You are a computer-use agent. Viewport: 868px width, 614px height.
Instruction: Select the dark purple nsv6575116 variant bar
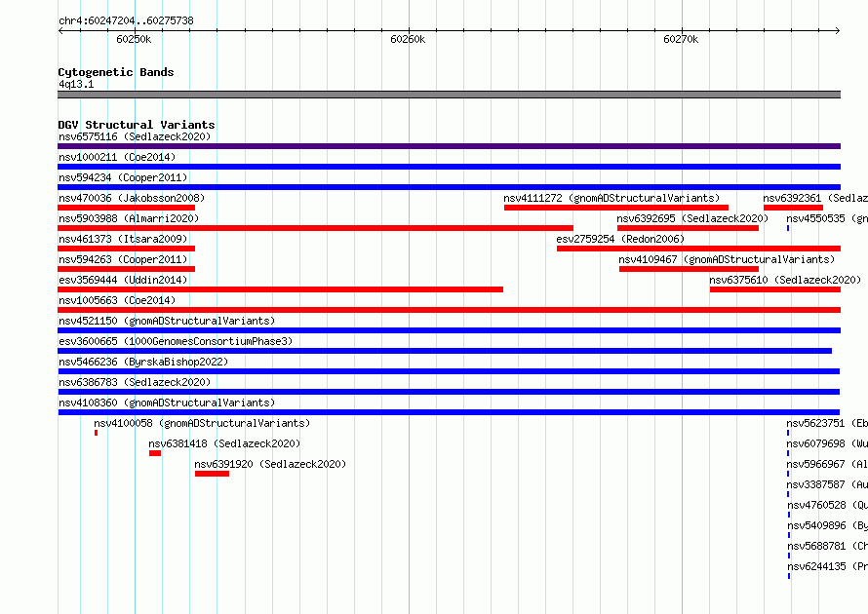(x=449, y=146)
